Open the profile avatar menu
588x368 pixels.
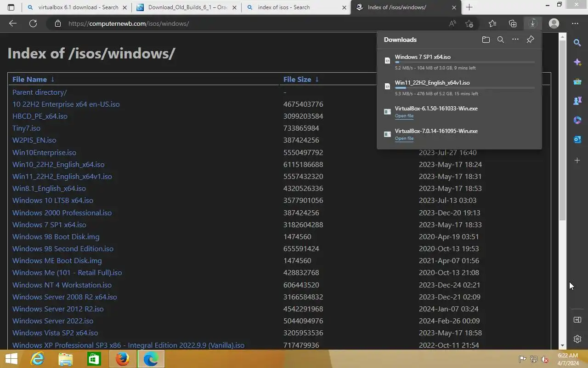coord(554,23)
